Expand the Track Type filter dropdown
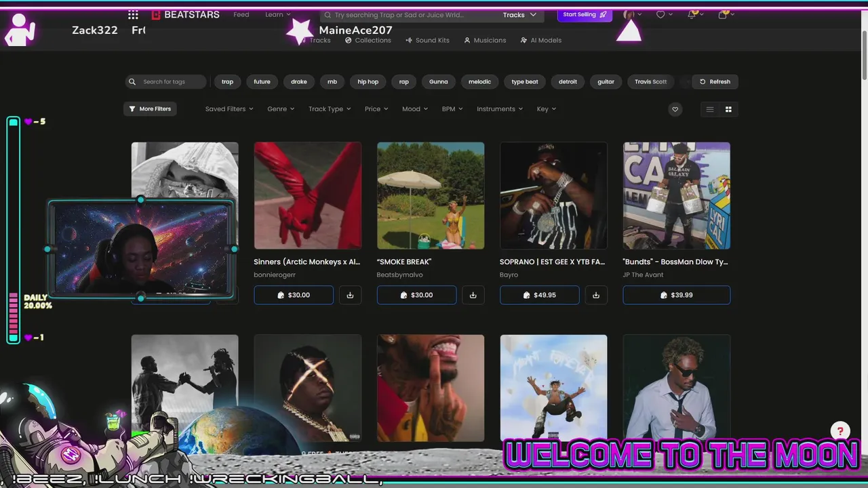868x488 pixels. coord(330,109)
